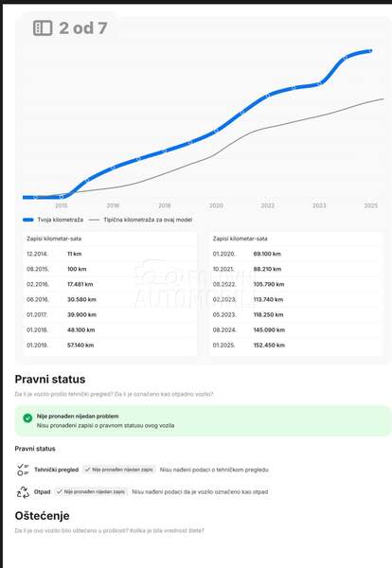392x568 pixels.
Task: Click the Tehnički pregled checklist icon
Action: tap(23, 470)
